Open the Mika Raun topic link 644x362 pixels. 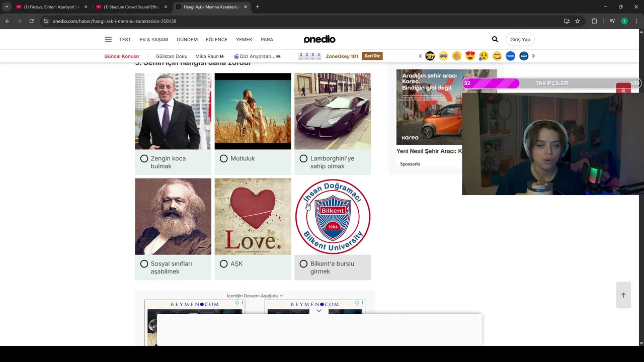coord(210,56)
